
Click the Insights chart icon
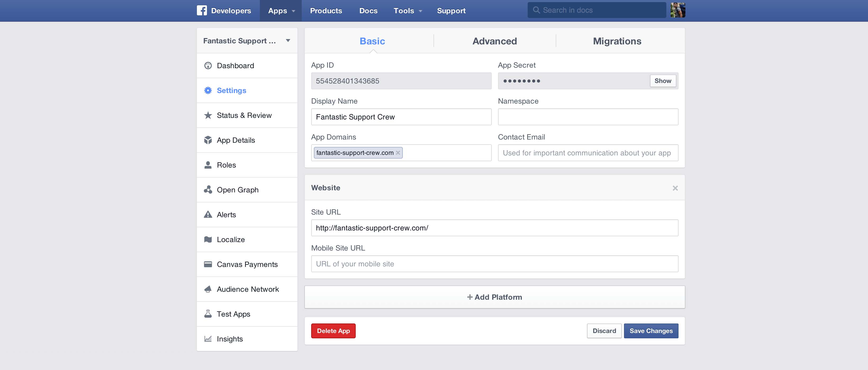tap(208, 339)
